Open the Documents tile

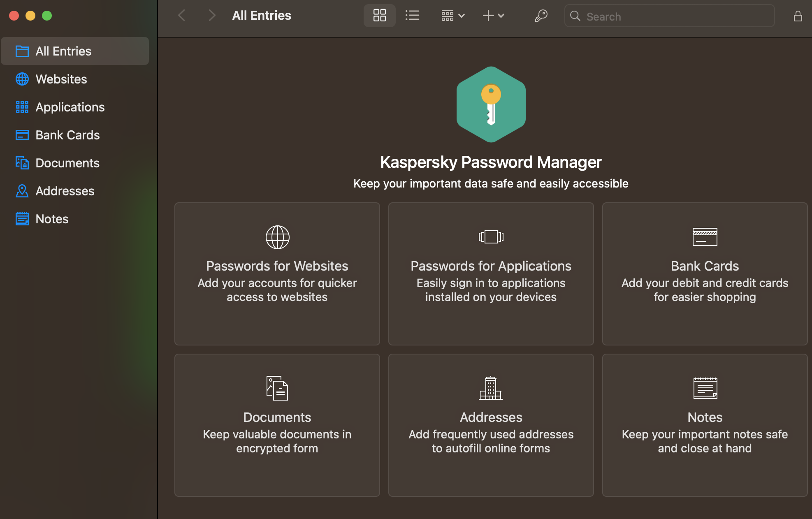(x=277, y=425)
